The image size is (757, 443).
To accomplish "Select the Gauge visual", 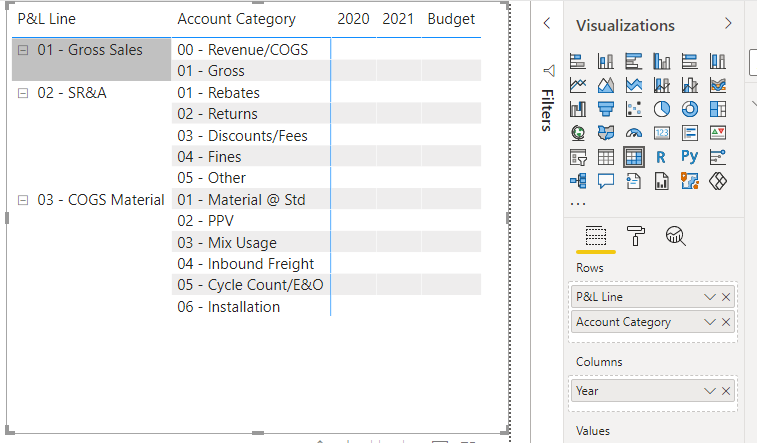I will click(x=634, y=133).
